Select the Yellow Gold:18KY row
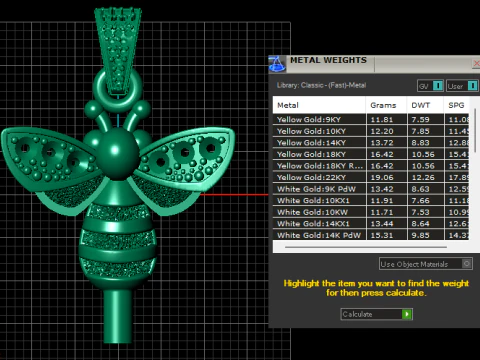 (371, 154)
